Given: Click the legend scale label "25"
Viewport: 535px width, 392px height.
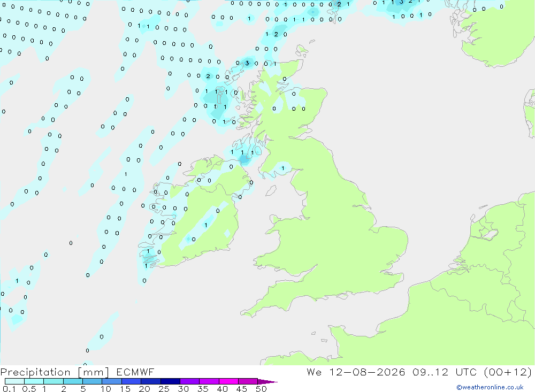Looking at the screenshot, I should coord(164,389).
